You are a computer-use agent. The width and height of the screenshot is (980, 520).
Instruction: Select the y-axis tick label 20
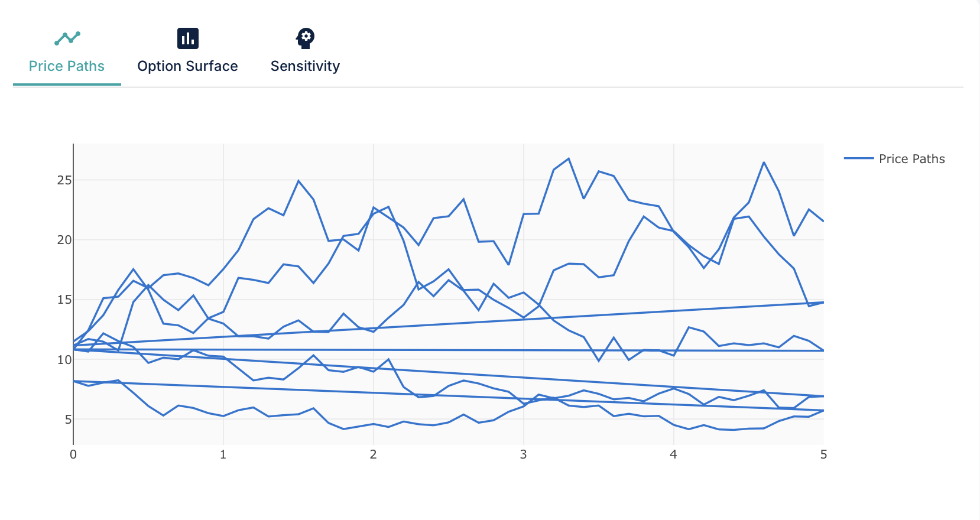coord(64,240)
